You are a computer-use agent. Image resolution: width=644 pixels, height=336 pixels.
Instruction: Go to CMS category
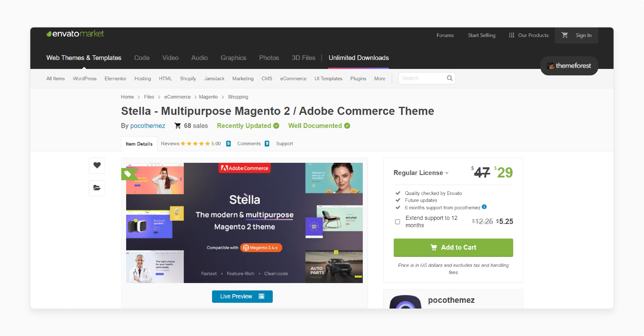266,78
